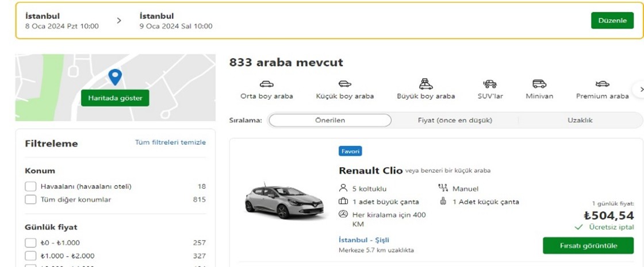644x267 pixels.
Task: Click the suitcase icon beside 1 adet büyük çanta
Action: 343,202
